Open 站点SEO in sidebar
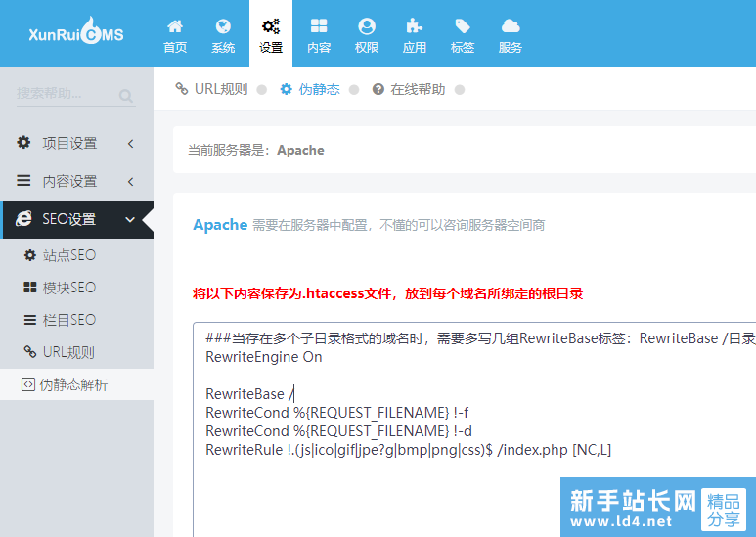Image resolution: width=756 pixels, height=537 pixels. tap(68, 255)
